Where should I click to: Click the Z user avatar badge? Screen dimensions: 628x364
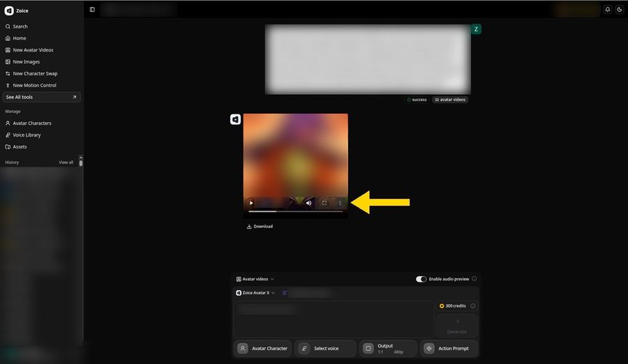476,29
